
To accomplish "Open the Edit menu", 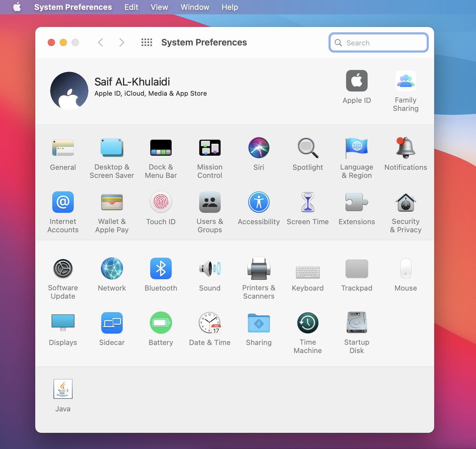I will point(131,7).
